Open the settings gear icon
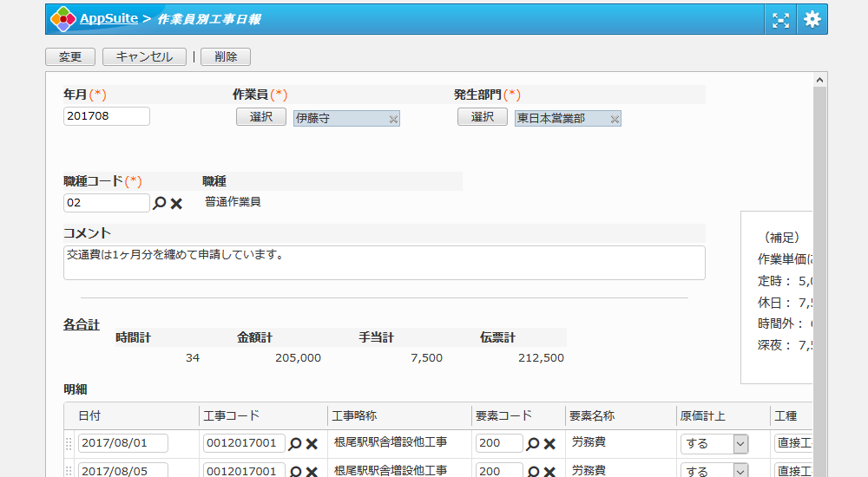 [x=812, y=19]
